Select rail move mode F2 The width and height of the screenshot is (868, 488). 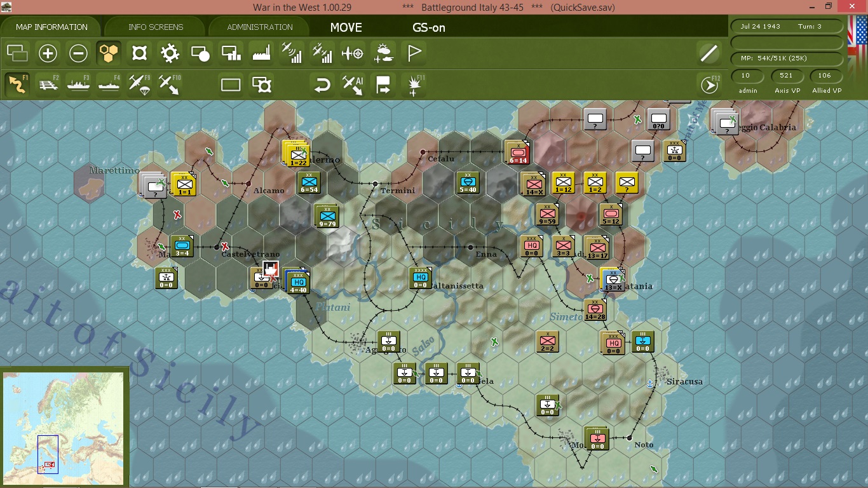pyautogui.click(x=48, y=85)
